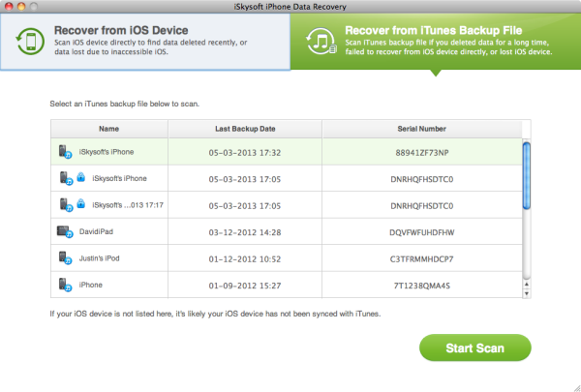Click the scrollbar up arrow
The width and height of the screenshot is (581, 392).
pyautogui.click(x=527, y=285)
